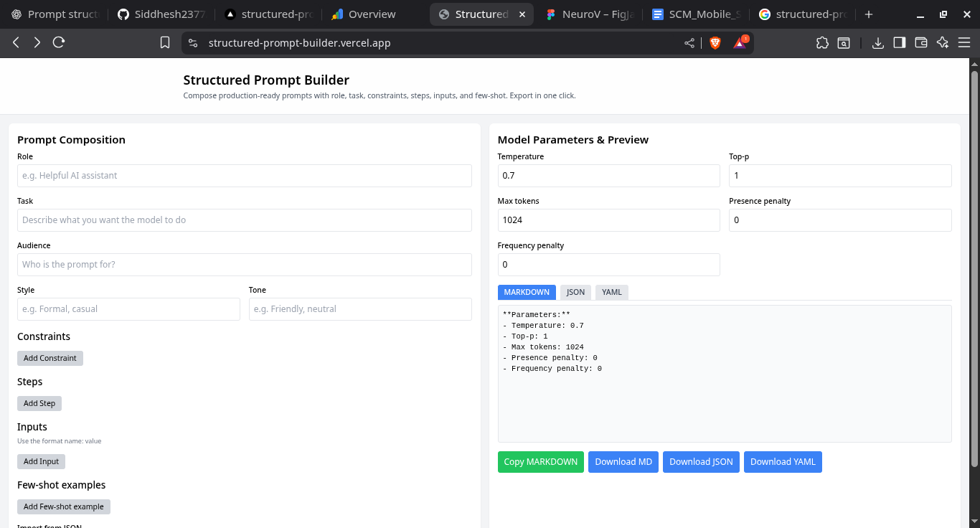This screenshot has width=980, height=528.
Task: Bookmark this page using the bookmark icon
Action: coord(165,43)
